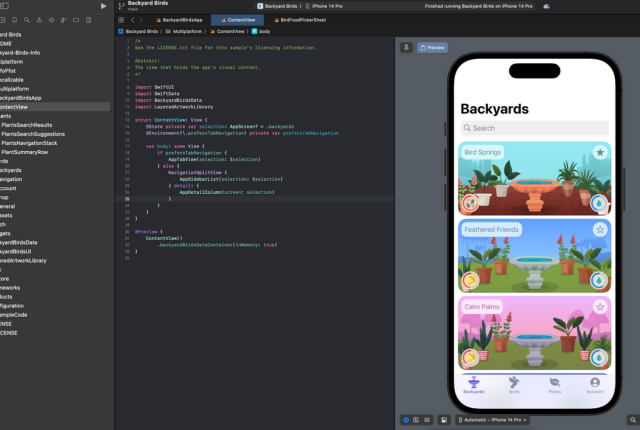This screenshot has width=640, height=430.
Task: Open the bookmark navigator
Action: coord(15,20)
